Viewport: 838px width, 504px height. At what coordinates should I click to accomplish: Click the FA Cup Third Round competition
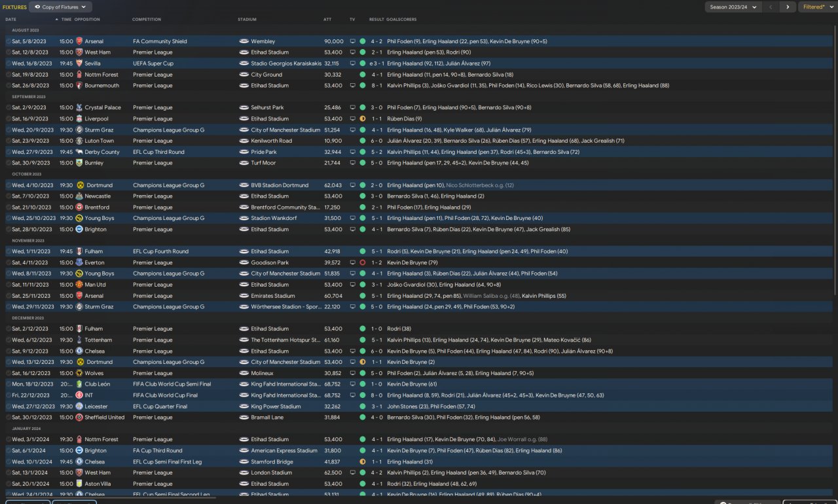point(158,451)
